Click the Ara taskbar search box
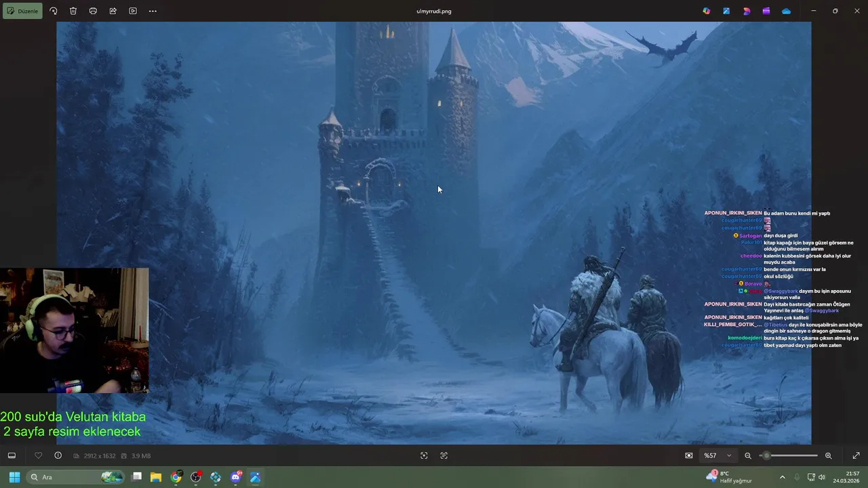868x488 pixels. click(x=75, y=477)
